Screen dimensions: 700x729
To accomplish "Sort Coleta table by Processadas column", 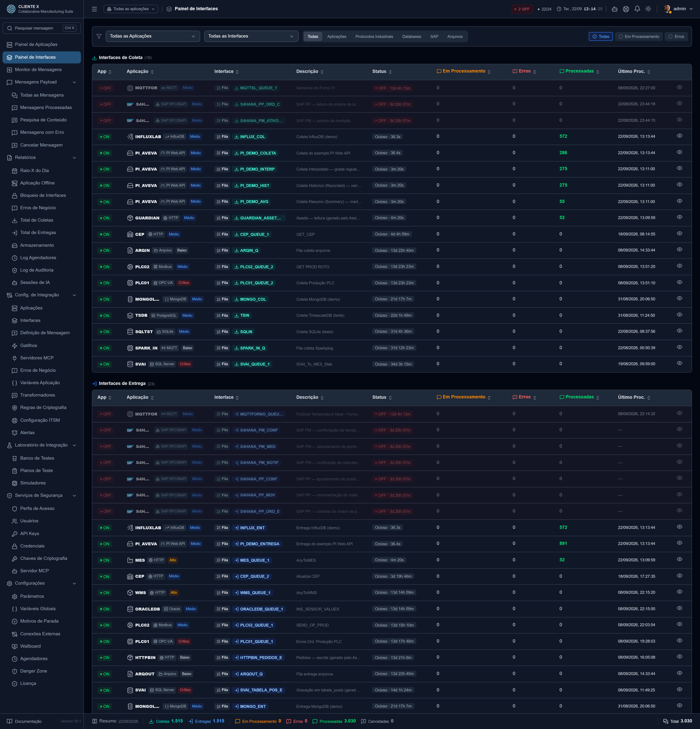I will tap(579, 71).
